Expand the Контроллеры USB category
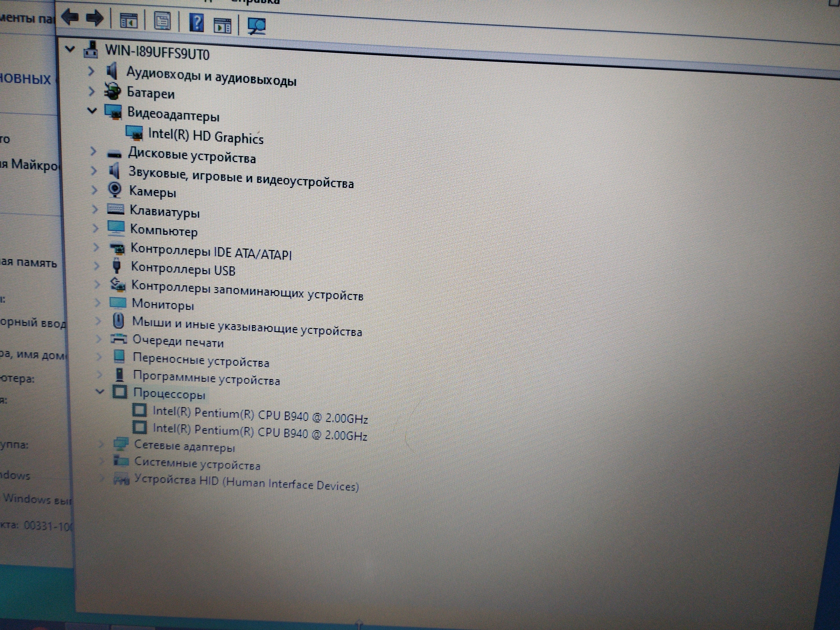Viewport: 840px width, 630px height. tap(97, 266)
